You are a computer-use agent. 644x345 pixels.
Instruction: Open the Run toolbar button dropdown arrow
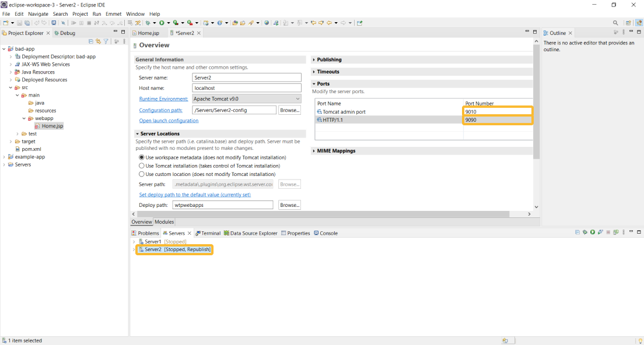pyautogui.click(x=169, y=23)
